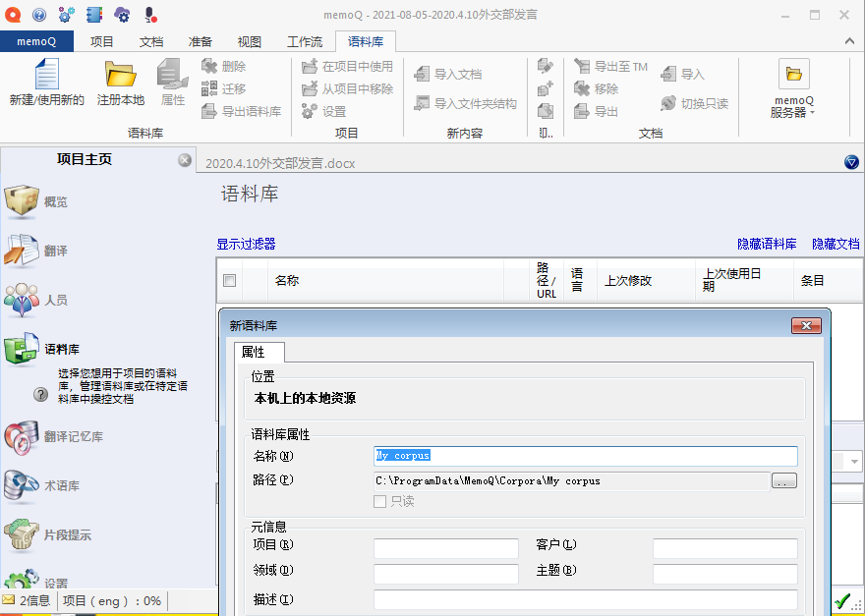Click the cloud settings icon in quick access
This screenshot has width=865, height=616.
(x=122, y=15)
